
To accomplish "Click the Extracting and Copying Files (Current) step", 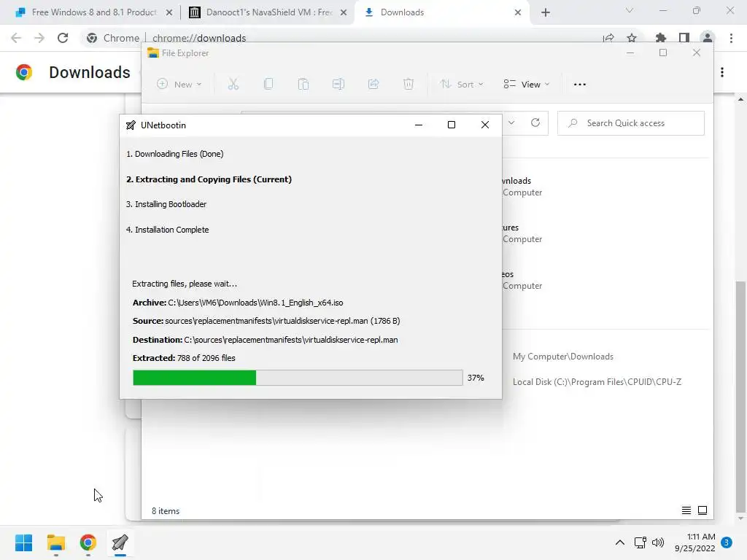I will point(209,179).
